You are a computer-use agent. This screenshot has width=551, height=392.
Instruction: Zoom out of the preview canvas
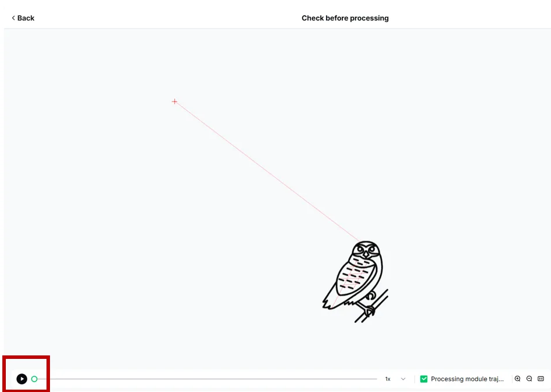[529, 379]
